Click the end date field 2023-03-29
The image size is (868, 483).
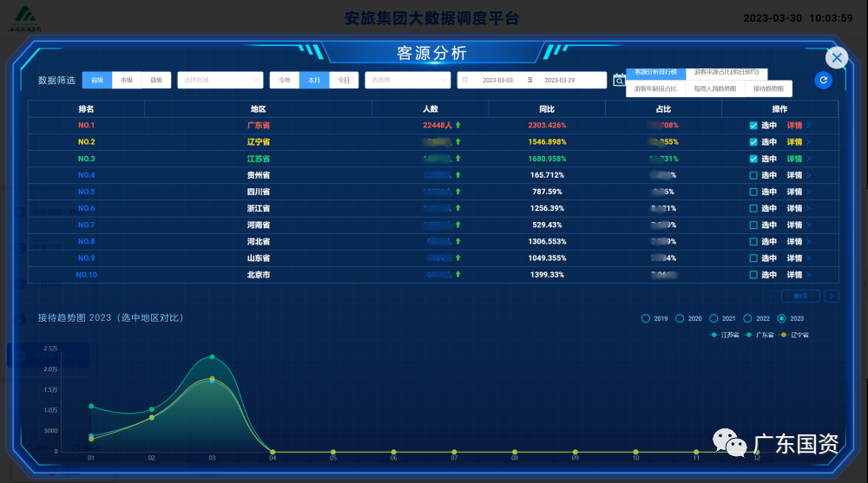tap(560, 81)
